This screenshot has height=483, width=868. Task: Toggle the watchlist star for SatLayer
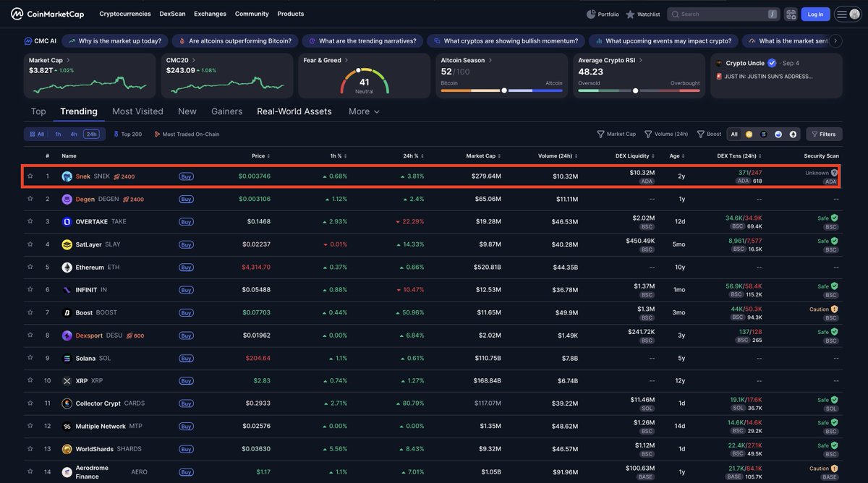(x=30, y=244)
